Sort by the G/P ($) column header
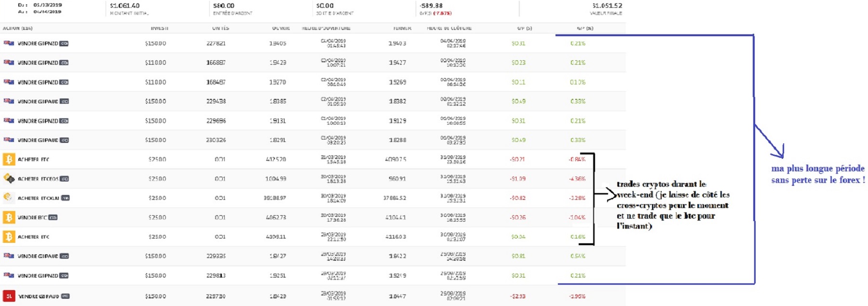The width and height of the screenshot is (868, 306). 524,28
